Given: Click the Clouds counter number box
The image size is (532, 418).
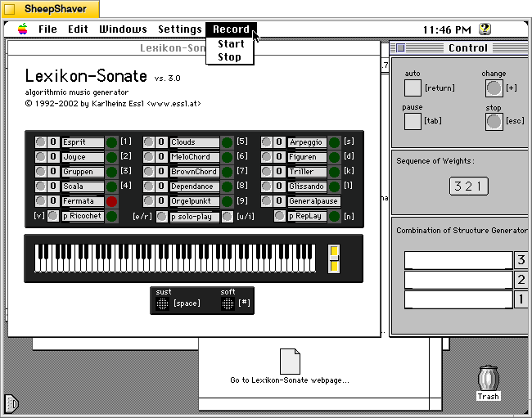Looking at the screenshot, I should [161, 142].
